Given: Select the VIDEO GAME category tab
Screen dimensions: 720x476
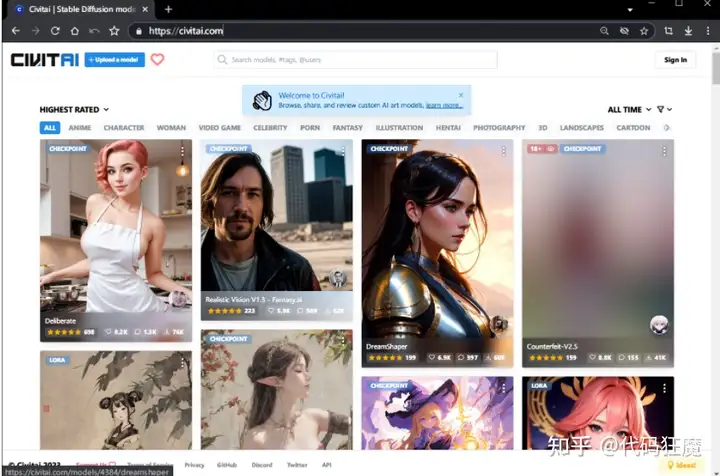Looking at the screenshot, I should coord(219,128).
